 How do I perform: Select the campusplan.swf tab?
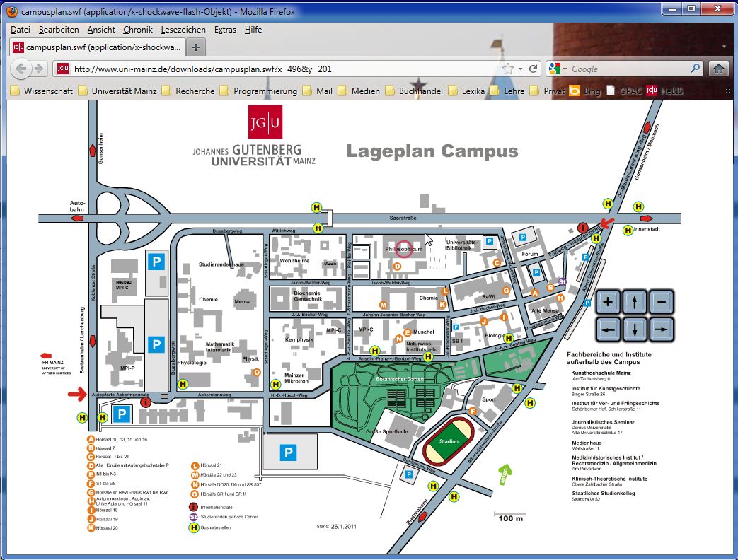(x=97, y=47)
